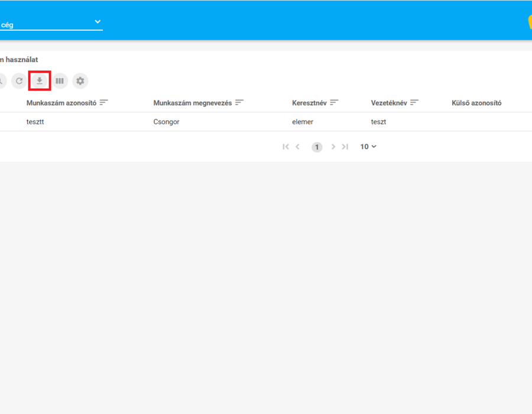Click the search icon in toolbar
Viewport: 532px width, 414px height.
coord(2,81)
